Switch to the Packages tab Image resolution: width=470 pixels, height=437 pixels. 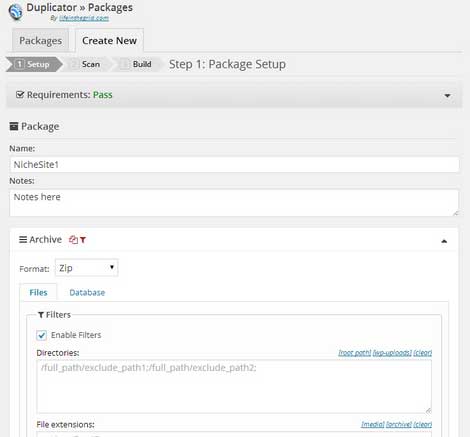coord(40,41)
